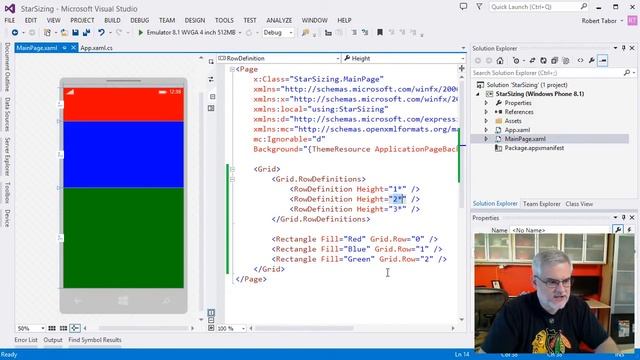Switch to the App.xaml.cs tab
Screen dimensions: 640x360
point(96,48)
